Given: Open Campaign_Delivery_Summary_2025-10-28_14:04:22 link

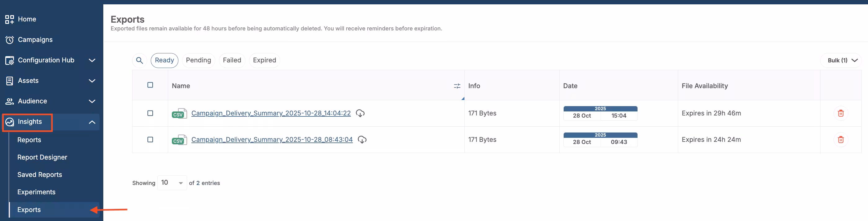Looking at the screenshot, I should pyautogui.click(x=271, y=113).
